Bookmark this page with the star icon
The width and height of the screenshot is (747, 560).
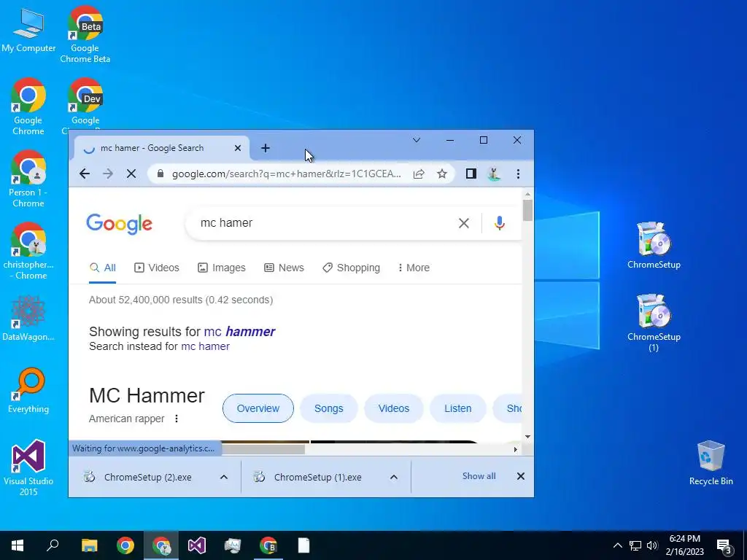coord(442,174)
